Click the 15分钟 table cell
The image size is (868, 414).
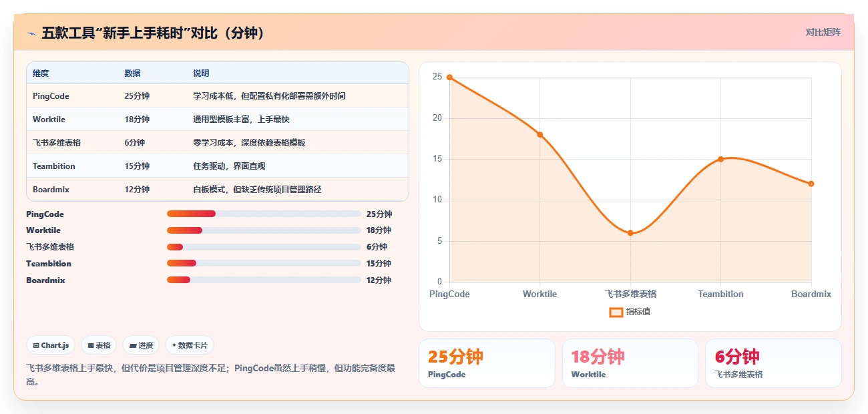pyautogui.click(x=137, y=166)
